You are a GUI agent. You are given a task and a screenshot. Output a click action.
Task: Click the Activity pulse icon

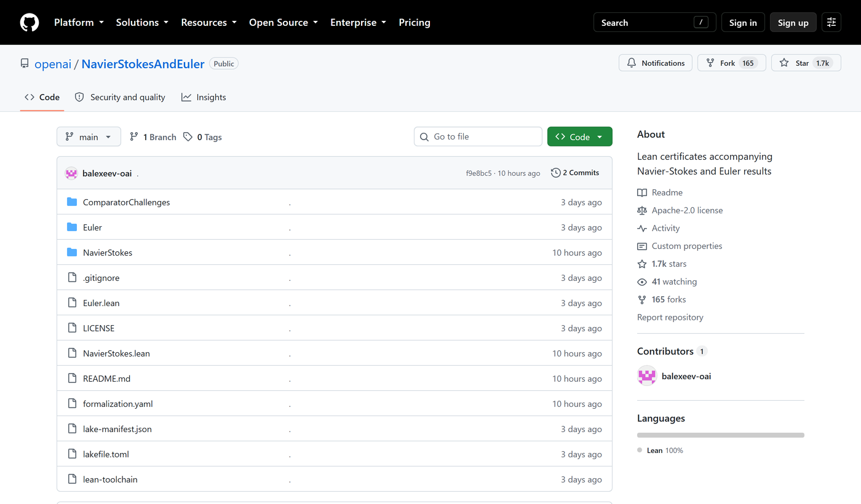point(642,228)
